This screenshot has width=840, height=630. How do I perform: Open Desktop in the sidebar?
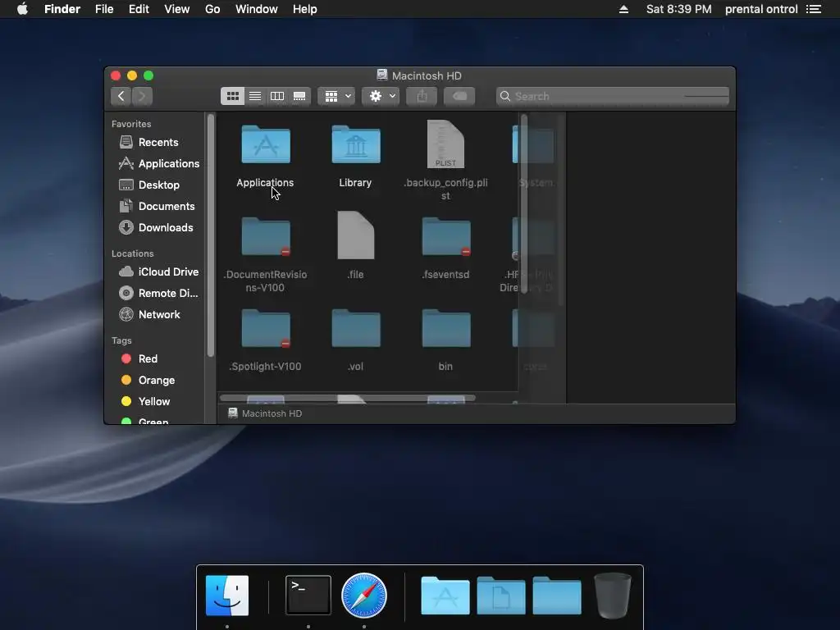coord(155,185)
